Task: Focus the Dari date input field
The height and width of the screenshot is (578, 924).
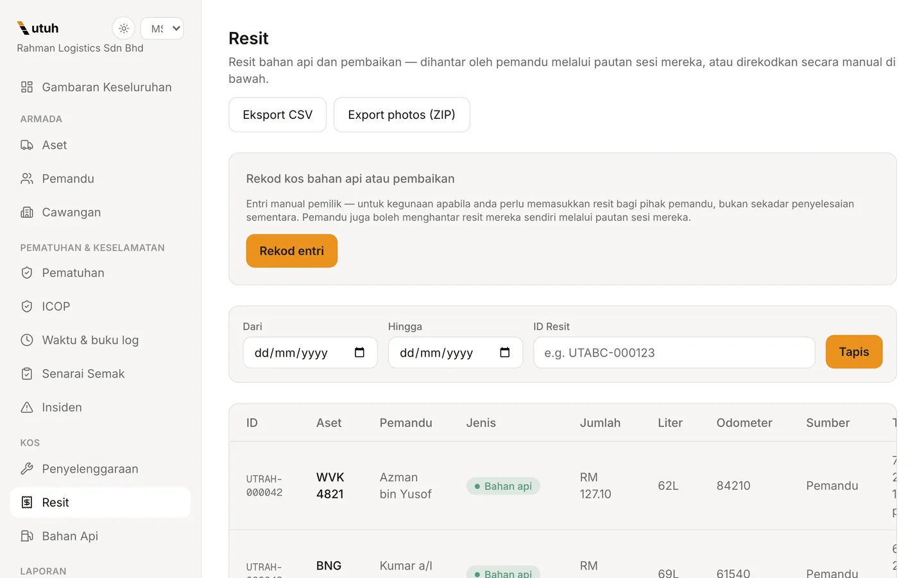Action: [x=311, y=353]
